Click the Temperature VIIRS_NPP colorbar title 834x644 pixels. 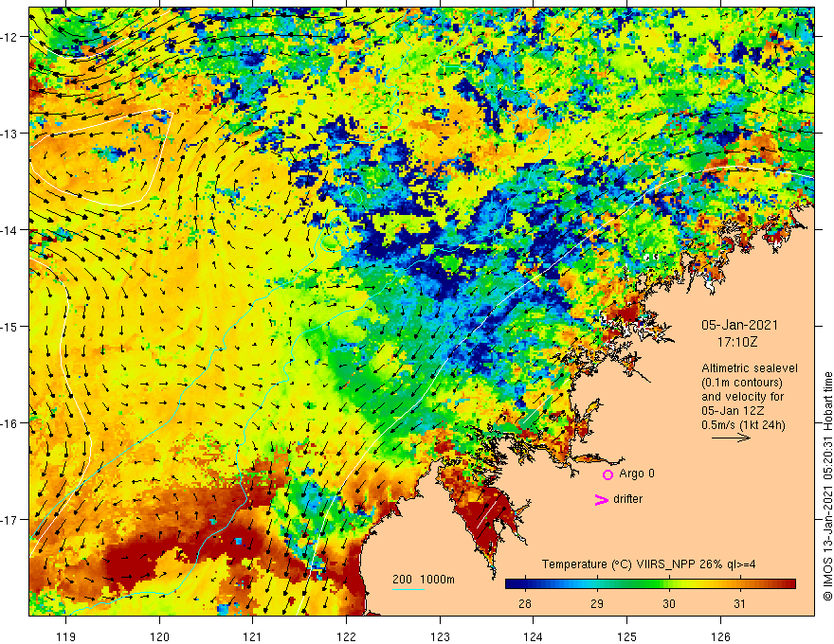click(x=648, y=564)
